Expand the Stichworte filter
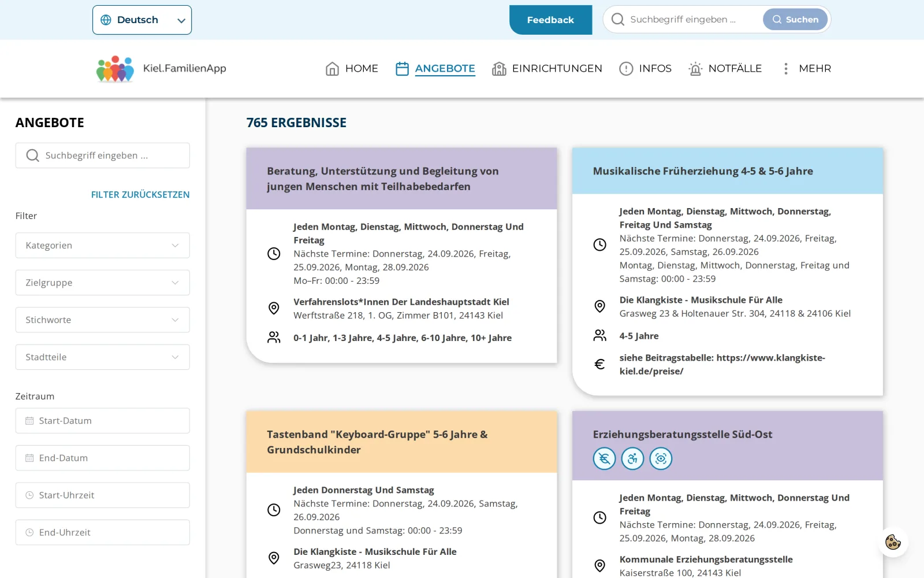Image resolution: width=924 pixels, height=578 pixels. [103, 320]
